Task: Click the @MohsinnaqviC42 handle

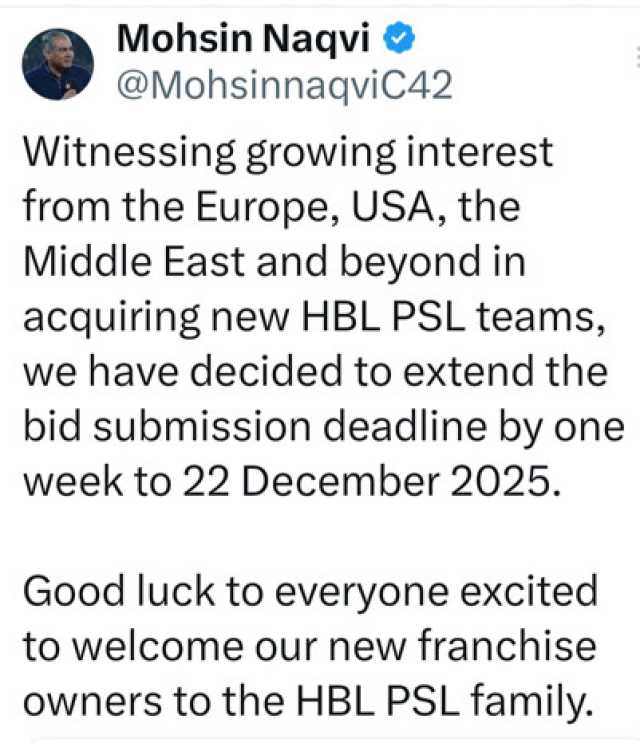Action: coord(286,86)
